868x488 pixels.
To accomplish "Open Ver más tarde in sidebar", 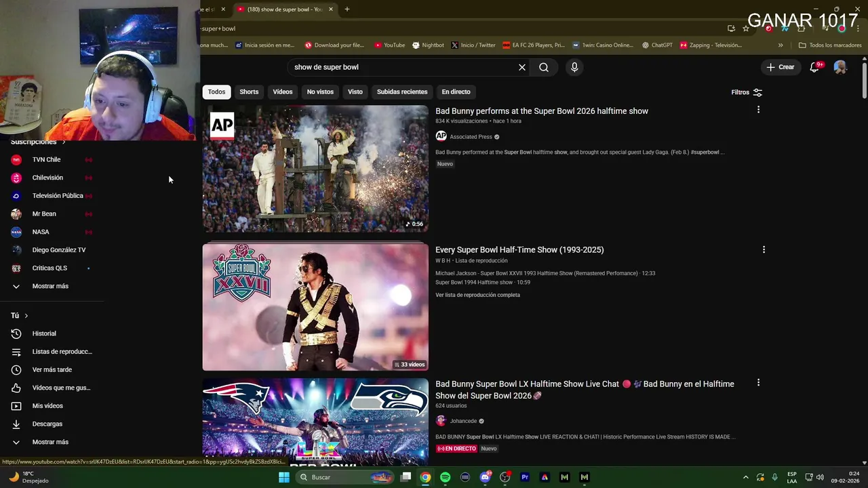I will (52, 369).
